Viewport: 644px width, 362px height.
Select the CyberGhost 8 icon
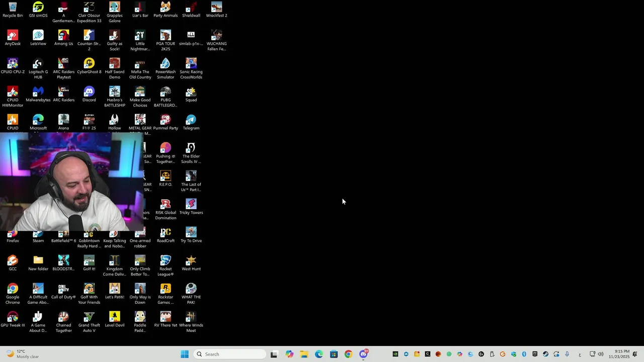[x=89, y=66]
